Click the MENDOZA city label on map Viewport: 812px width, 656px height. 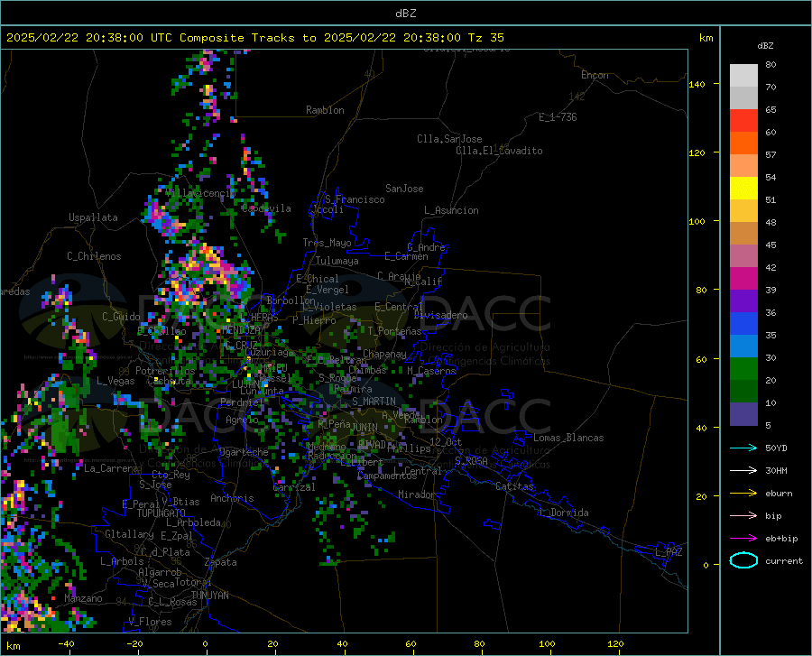[x=241, y=330]
